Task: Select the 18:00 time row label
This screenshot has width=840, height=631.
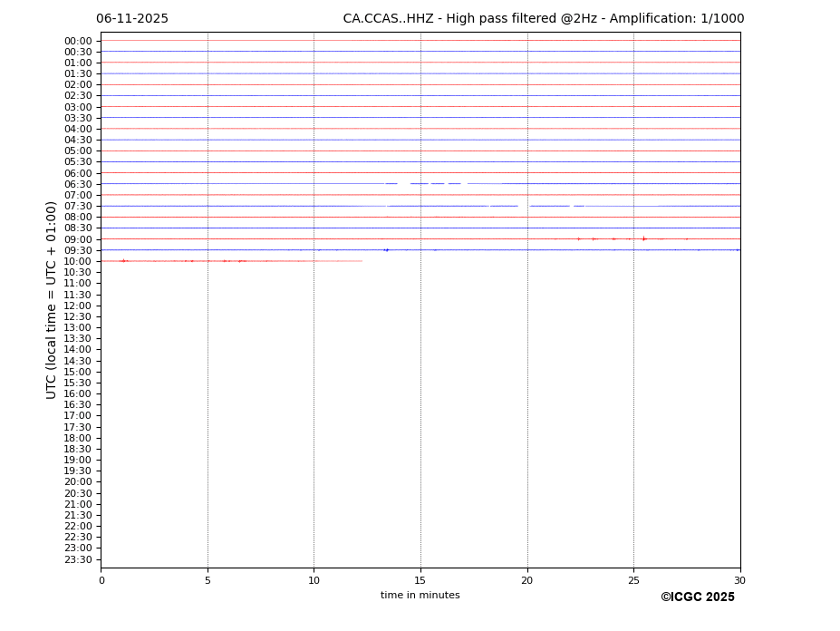Action: pyautogui.click(x=78, y=438)
